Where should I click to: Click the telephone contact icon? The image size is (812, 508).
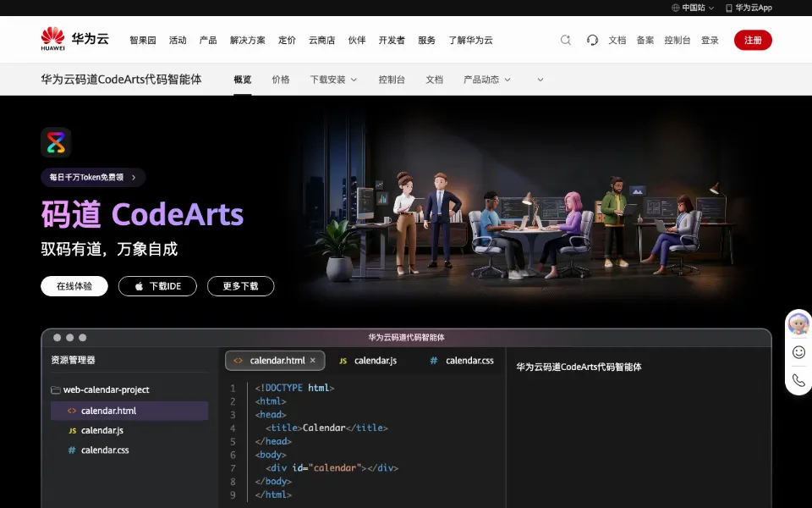[798, 380]
